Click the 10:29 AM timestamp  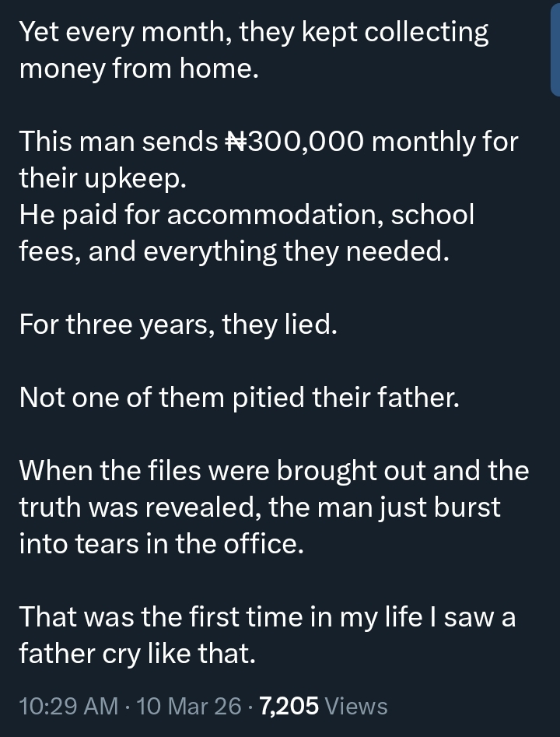68,706
